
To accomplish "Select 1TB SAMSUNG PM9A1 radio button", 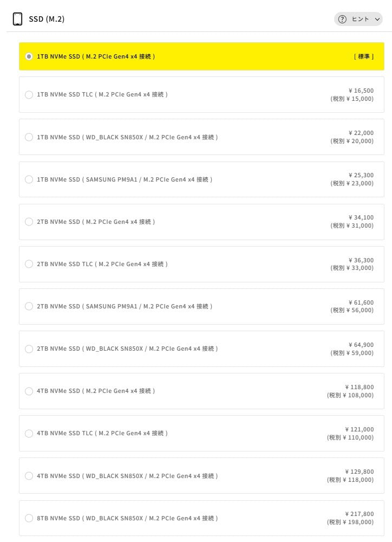I will click(29, 179).
